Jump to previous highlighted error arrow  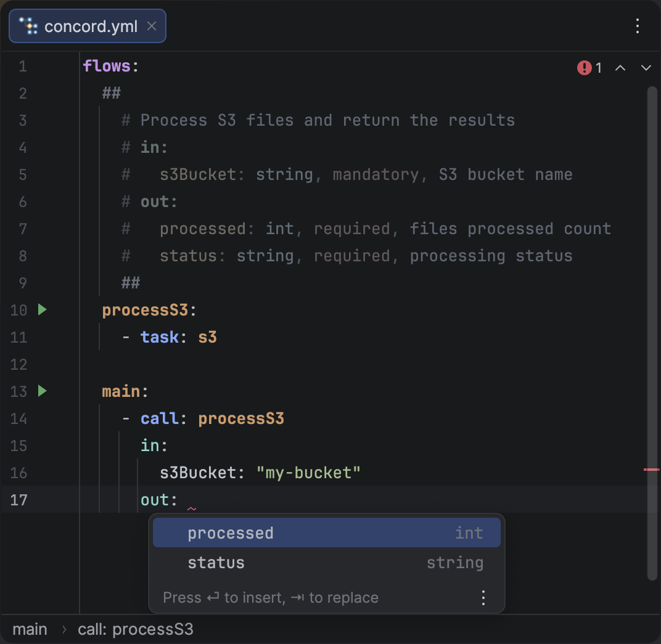pyautogui.click(x=620, y=68)
